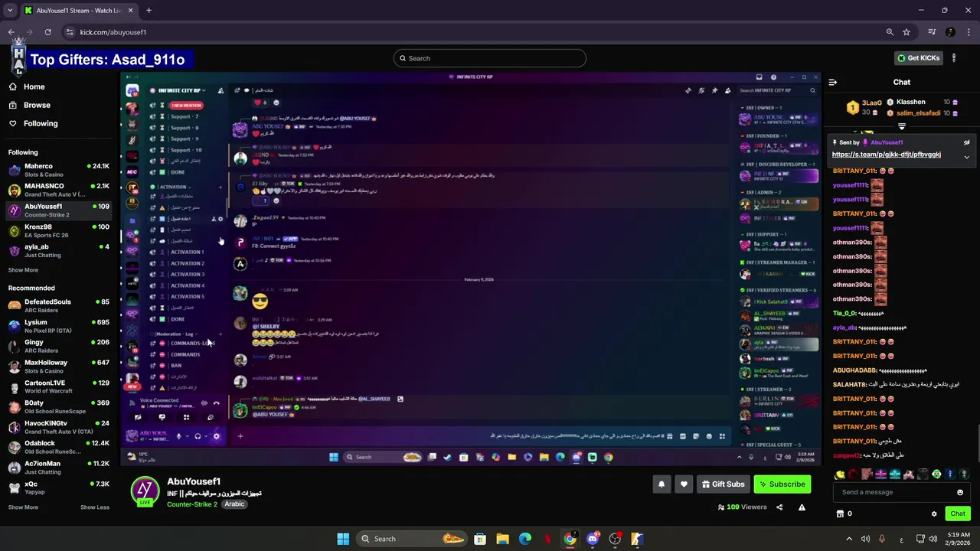Open the pinned s.team link
The image size is (980, 551).
point(886,155)
